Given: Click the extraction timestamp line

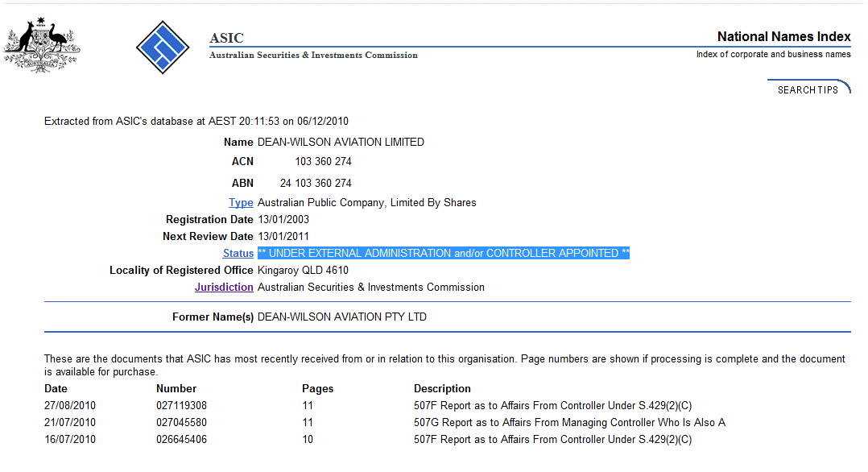Looking at the screenshot, I should pyautogui.click(x=196, y=122).
